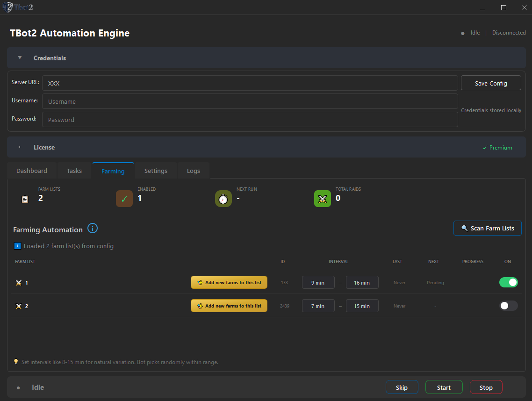Switch to the Dashboard tab
The image size is (532, 401).
(31, 170)
